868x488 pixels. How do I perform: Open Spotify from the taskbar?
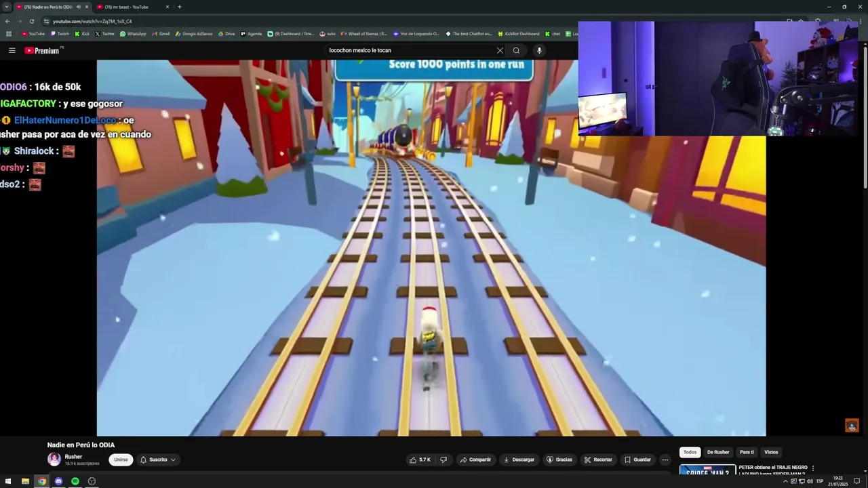point(75,481)
